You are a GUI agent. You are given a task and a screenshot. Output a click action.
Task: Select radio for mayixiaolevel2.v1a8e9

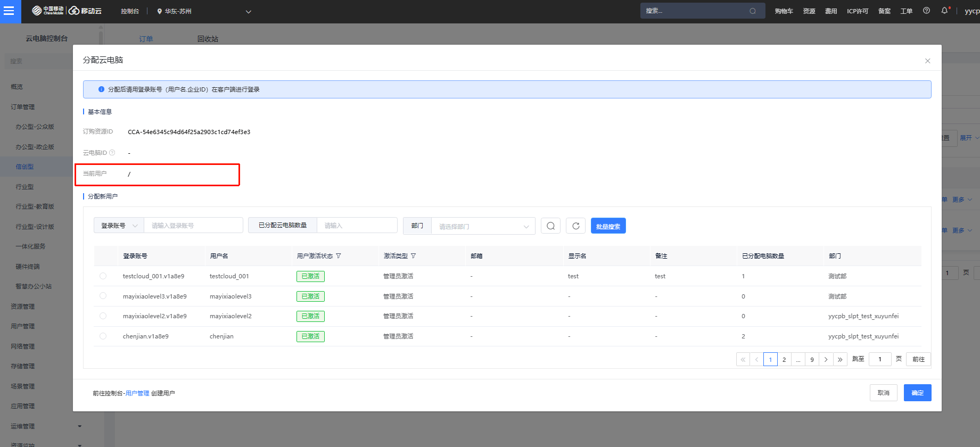[x=103, y=316]
